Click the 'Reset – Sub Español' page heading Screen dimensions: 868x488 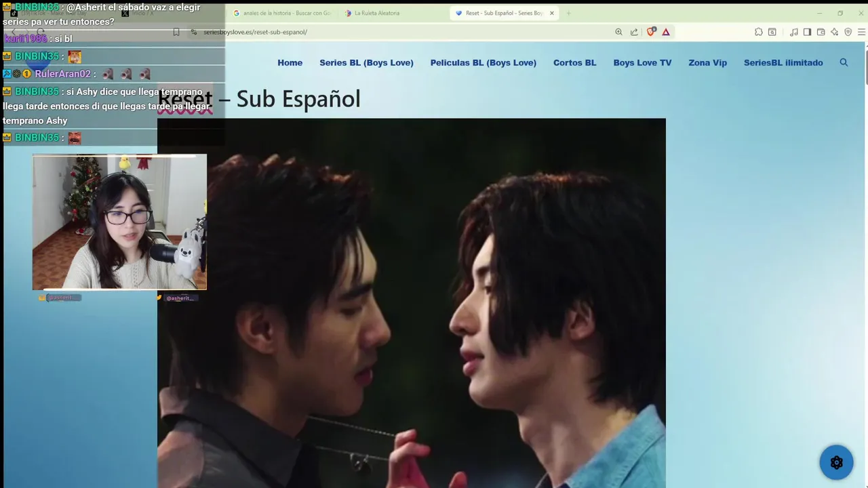(x=259, y=99)
